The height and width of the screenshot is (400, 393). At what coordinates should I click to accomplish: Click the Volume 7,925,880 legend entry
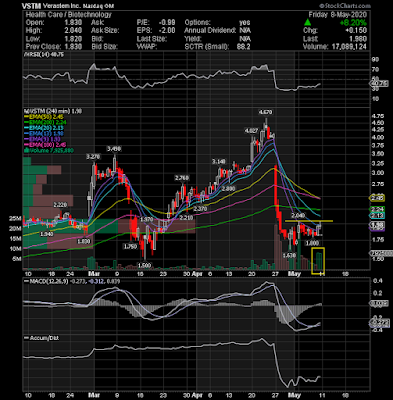point(49,150)
